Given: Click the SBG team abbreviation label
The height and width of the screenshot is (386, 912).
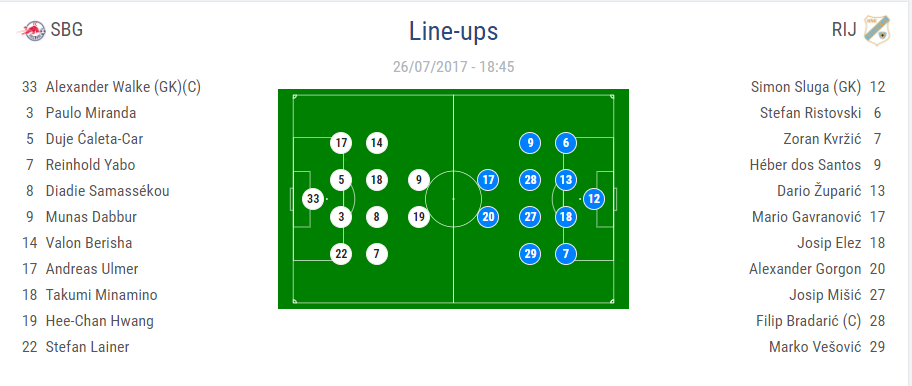Looking at the screenshot, I should point(67,29).
